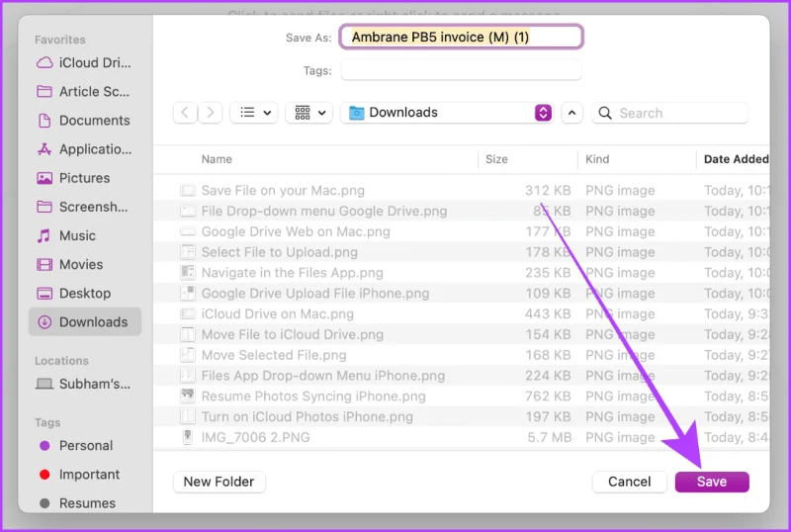Click thumbnail of IMG_7006 2.PNG
Screen dimensions: 791x532
(x=188, y=437)
